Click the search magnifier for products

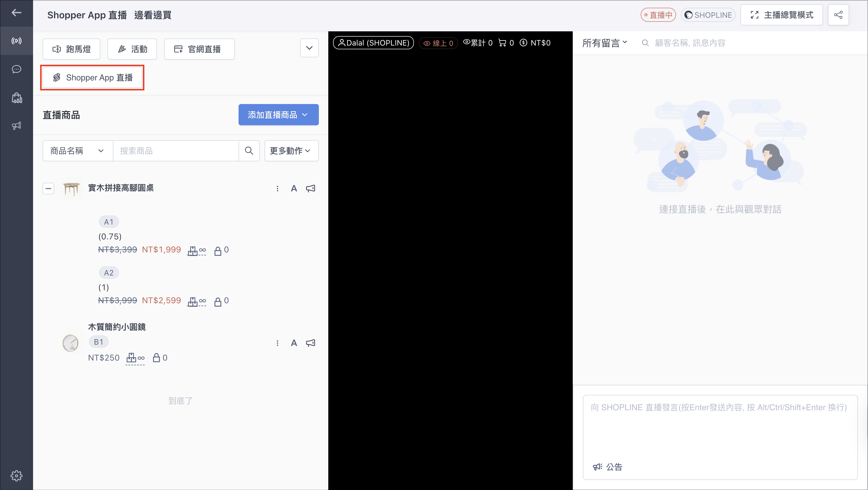point(249,151)
